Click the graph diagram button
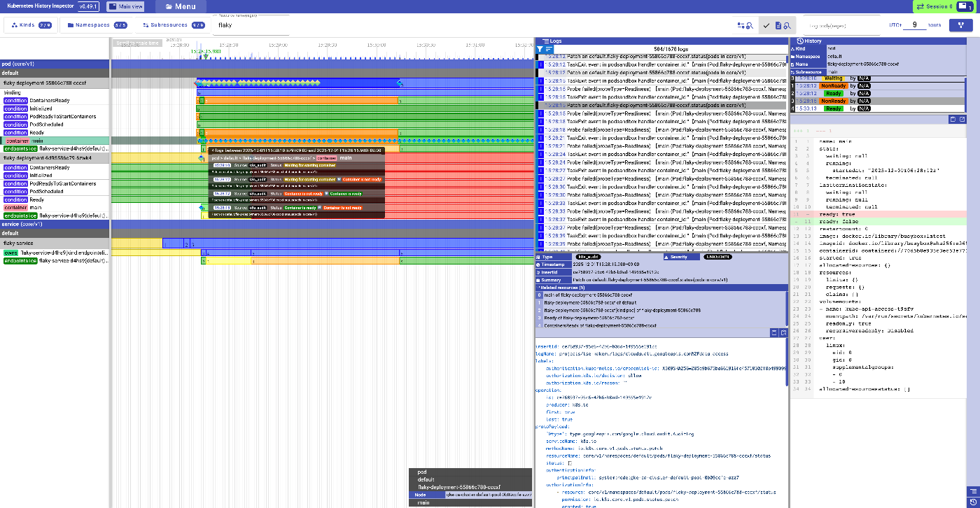980x508 pixels. point(960,25)
